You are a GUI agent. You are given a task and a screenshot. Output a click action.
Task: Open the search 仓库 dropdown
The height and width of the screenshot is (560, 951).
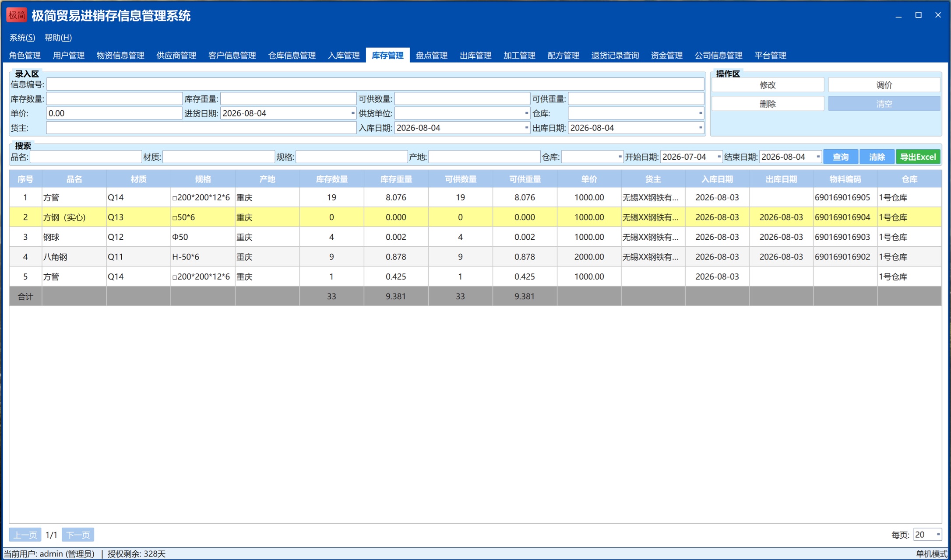click(620, 157)
